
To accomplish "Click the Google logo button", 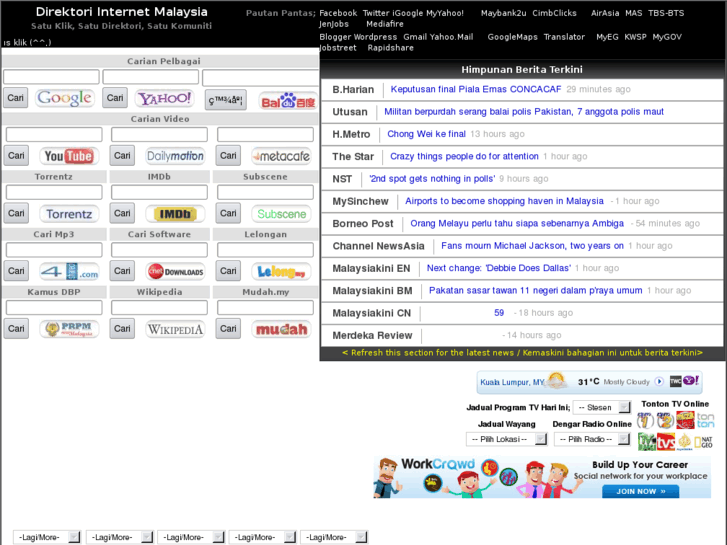I will (x=65, y=98).
